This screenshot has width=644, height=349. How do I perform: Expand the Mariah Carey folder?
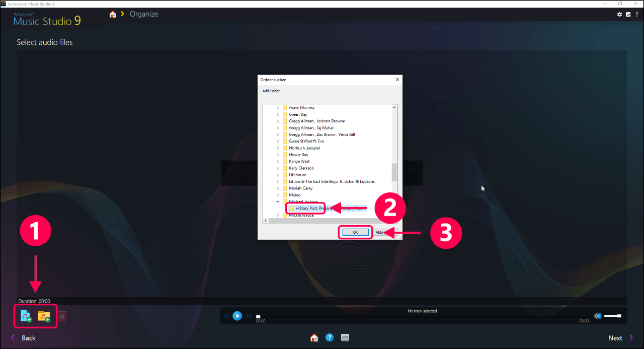point(278,188)
